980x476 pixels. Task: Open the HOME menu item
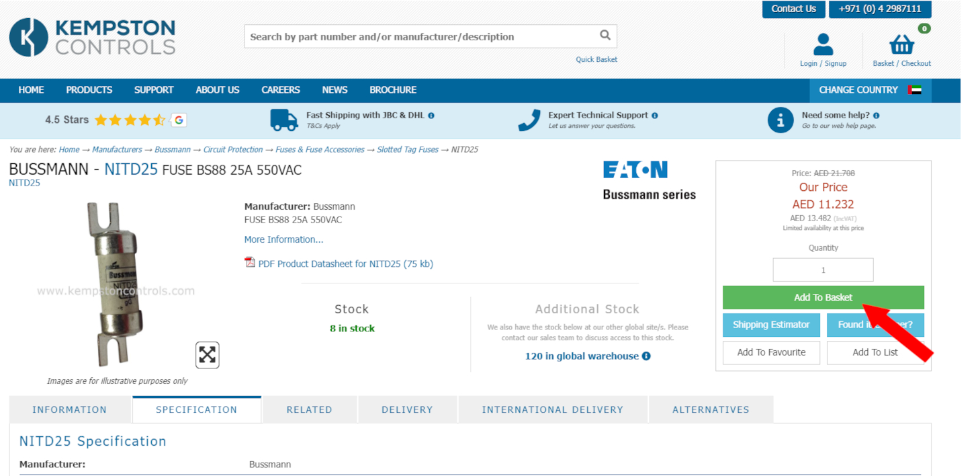[x=31, y=90]
